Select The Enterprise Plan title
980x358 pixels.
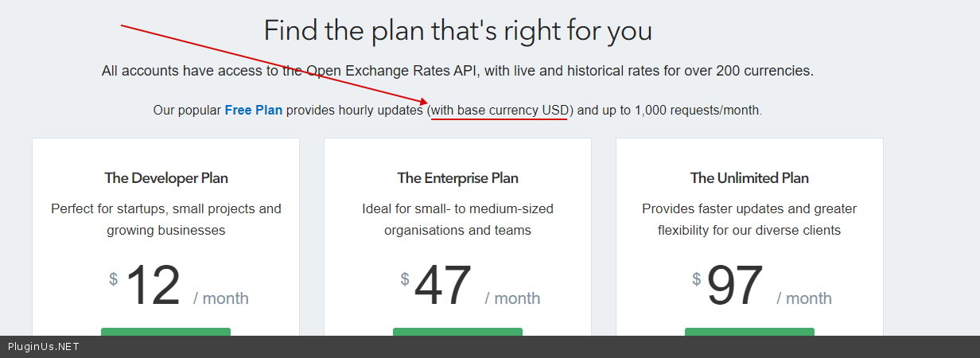[x=457, y=178]
